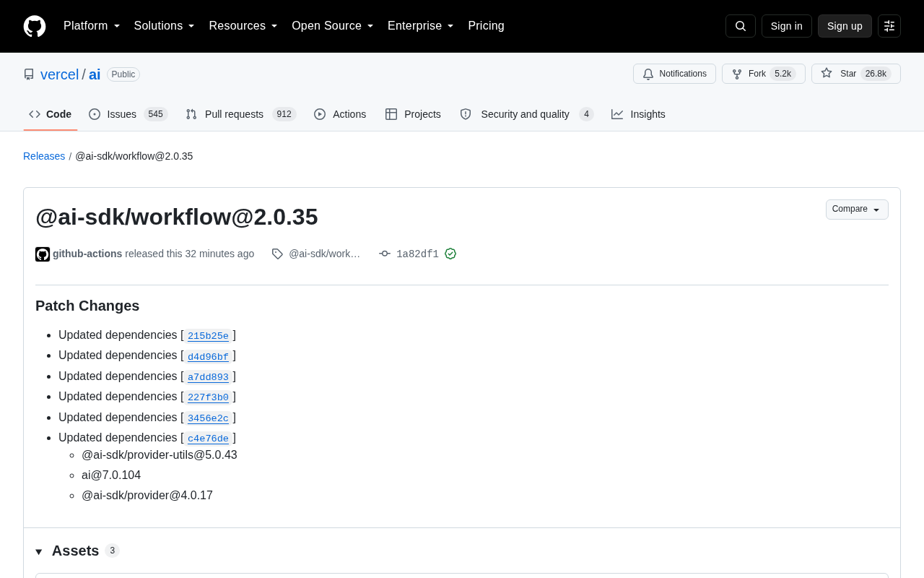The width and height of the screenshot is (924, 578).
Task: Open commit 1a82df1
Action: [417, 254]
